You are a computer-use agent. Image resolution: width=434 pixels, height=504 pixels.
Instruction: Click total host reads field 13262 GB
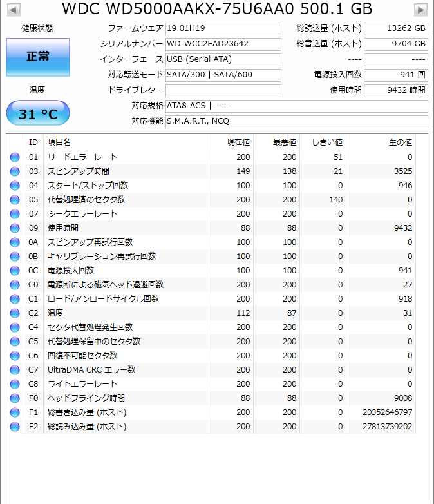coord(396,28)
